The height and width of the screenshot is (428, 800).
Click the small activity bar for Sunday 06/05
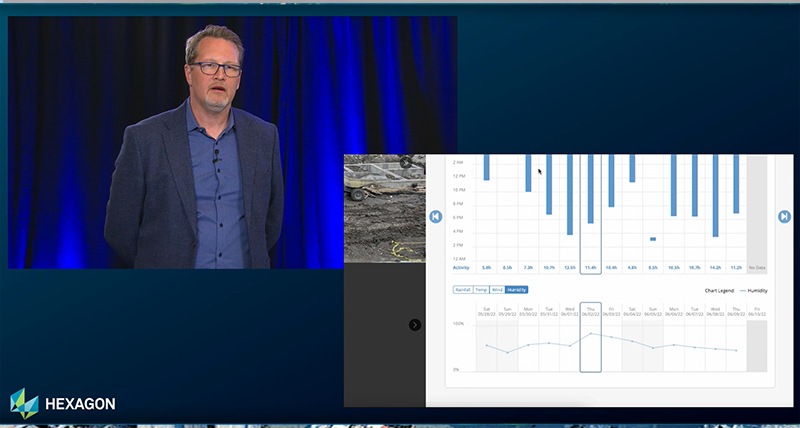[653, 239]
